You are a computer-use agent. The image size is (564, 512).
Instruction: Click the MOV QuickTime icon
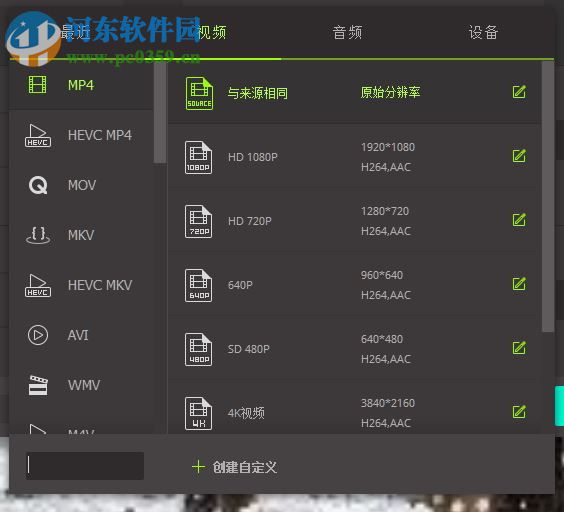(38, 185)
